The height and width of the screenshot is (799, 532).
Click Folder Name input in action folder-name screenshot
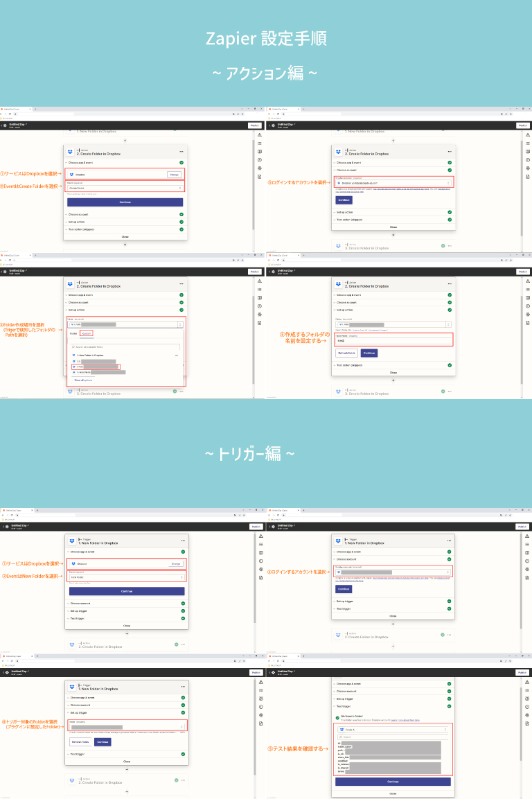393,340
